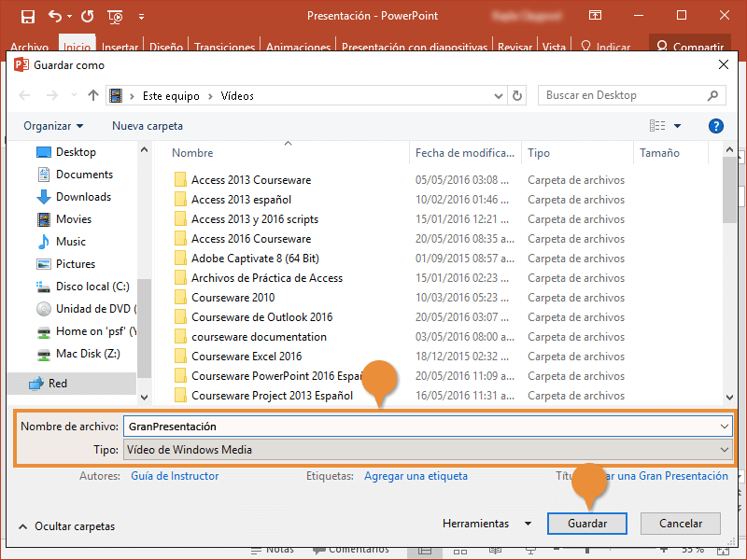Screen dimensions: 747x560
Task: Click the Cancelar button
Action: click(681, 524)
